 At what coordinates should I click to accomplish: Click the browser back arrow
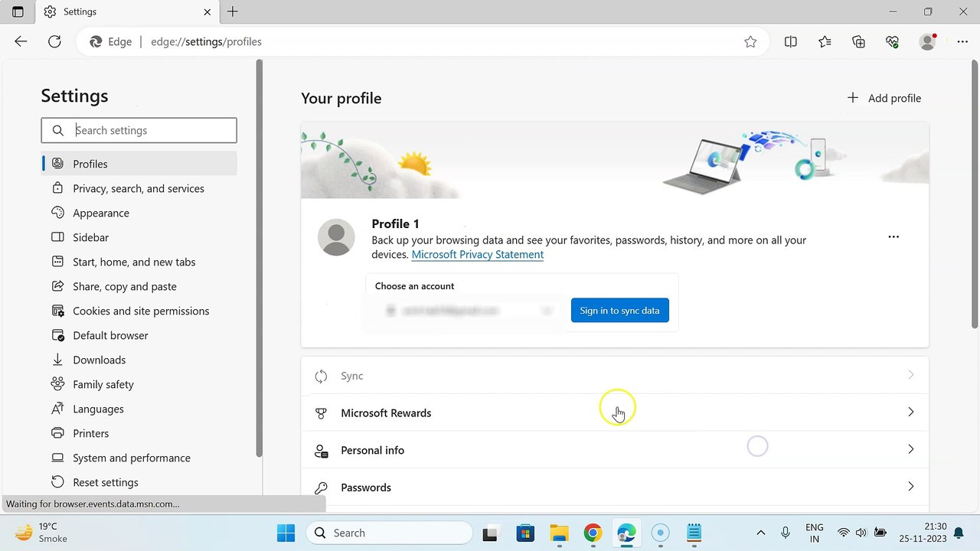[x=21, y=41]
